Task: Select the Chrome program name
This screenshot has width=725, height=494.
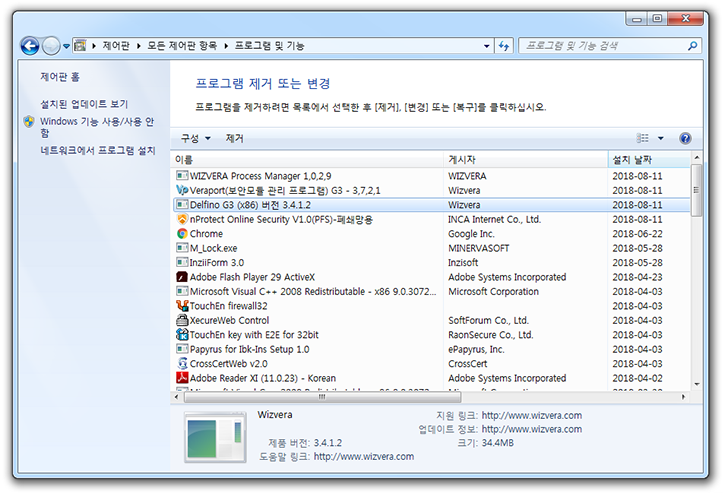Action: pos(206,234)
